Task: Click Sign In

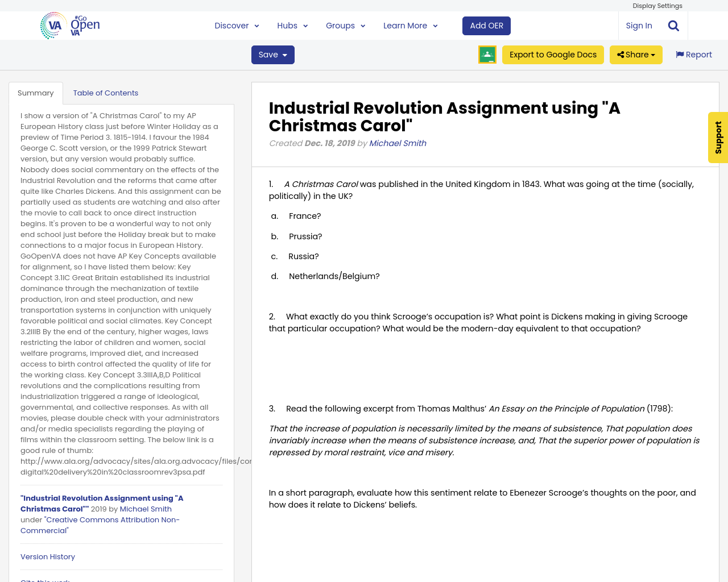Action: [639, 25]
